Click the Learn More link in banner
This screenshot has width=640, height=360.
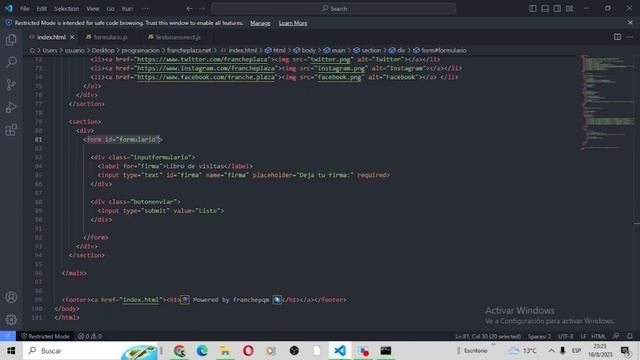(x=293, y=23)
